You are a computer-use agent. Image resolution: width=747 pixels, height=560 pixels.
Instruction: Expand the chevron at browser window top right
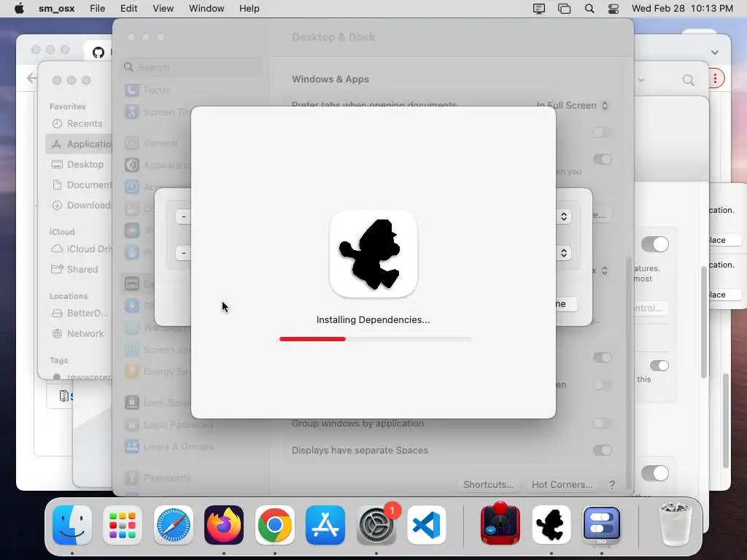[x=715, y=52]
